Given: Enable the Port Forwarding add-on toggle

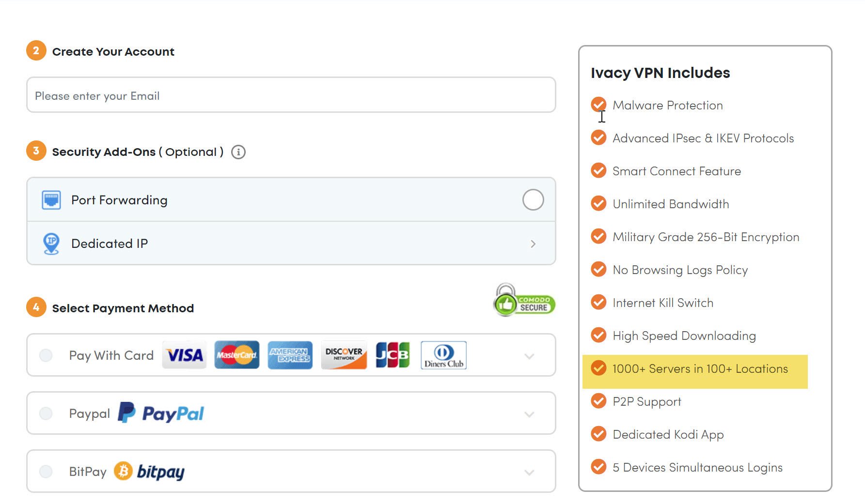Looking at the screenshot, I should 533,199.
